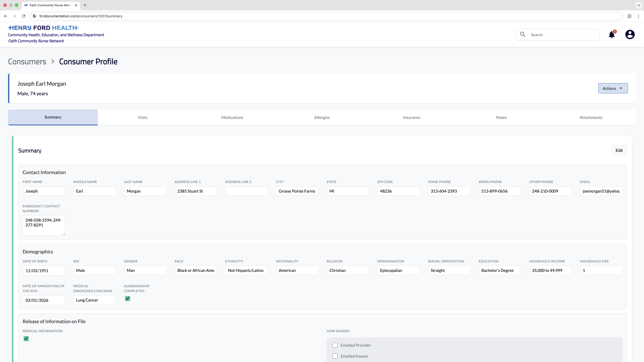This screenshot has height=362, width=644.
Task: Open a new browser tab with plus icon
Action: coord(85,5)
